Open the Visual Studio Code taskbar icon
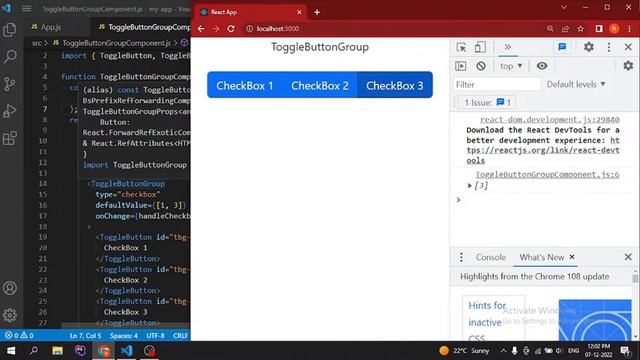Image resolution: width=640 pixels, height=360 pixels. pyautogui.click(x=127, y=351)
